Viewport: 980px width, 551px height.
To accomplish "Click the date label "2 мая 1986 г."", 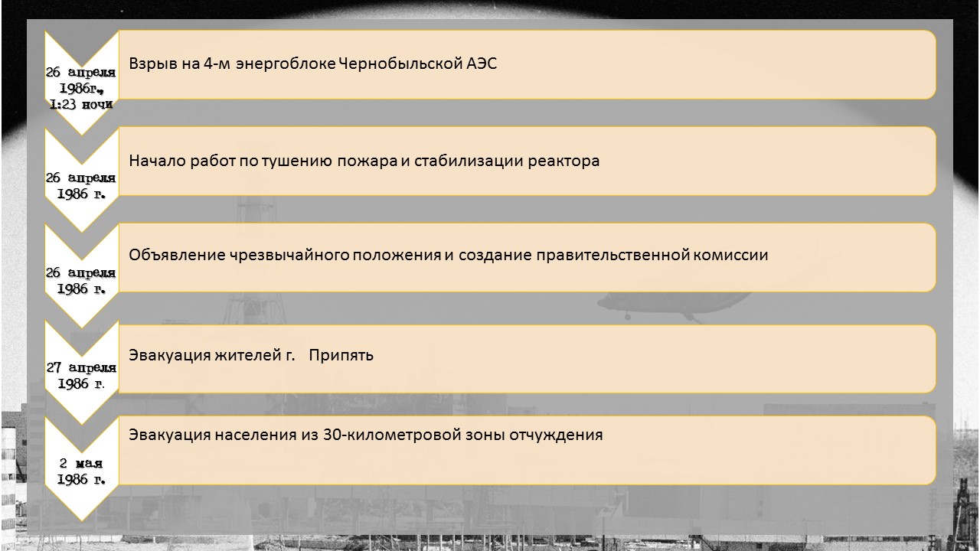I will pos(80,471).
